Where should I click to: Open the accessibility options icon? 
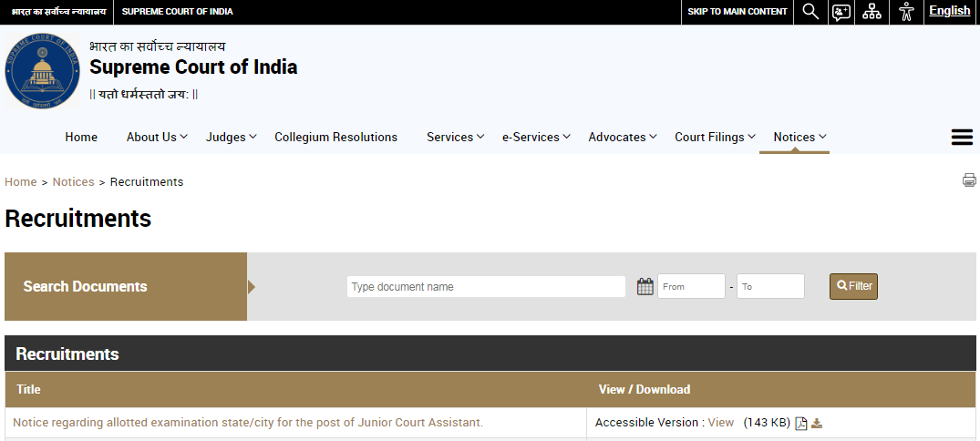[x=905, y=12]
